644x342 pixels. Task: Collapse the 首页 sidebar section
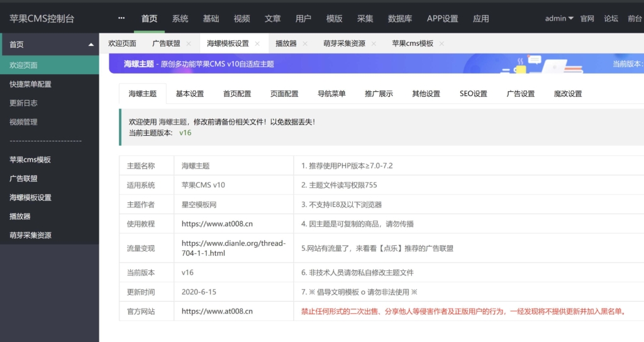coord(91,45)
